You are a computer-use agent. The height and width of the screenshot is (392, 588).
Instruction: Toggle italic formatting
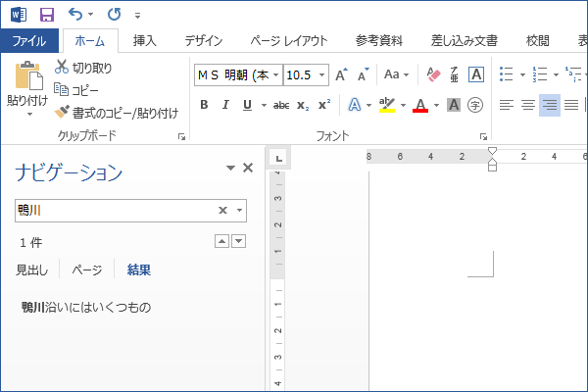pyautogui.click(x=225, y=105)
